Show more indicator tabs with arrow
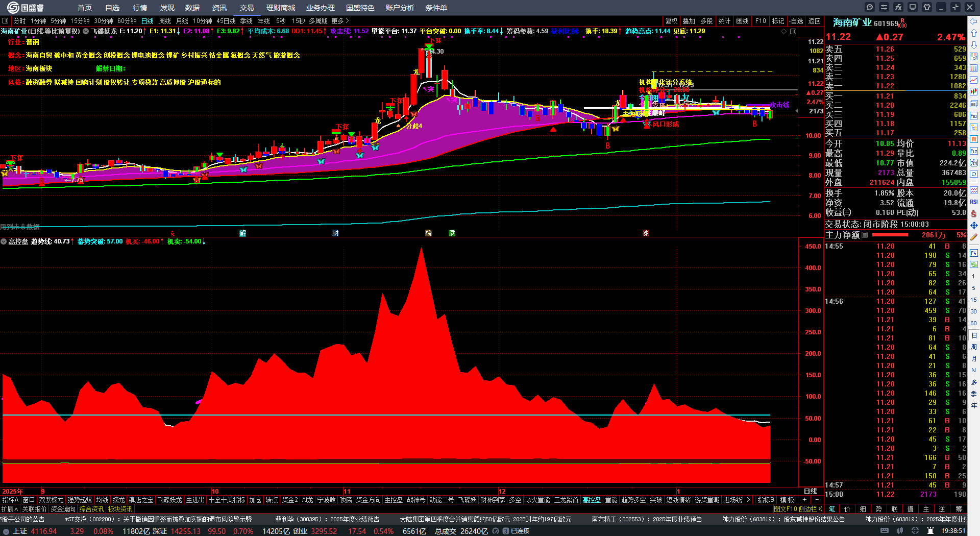This screenshot has height=536, width=980. 748,500
